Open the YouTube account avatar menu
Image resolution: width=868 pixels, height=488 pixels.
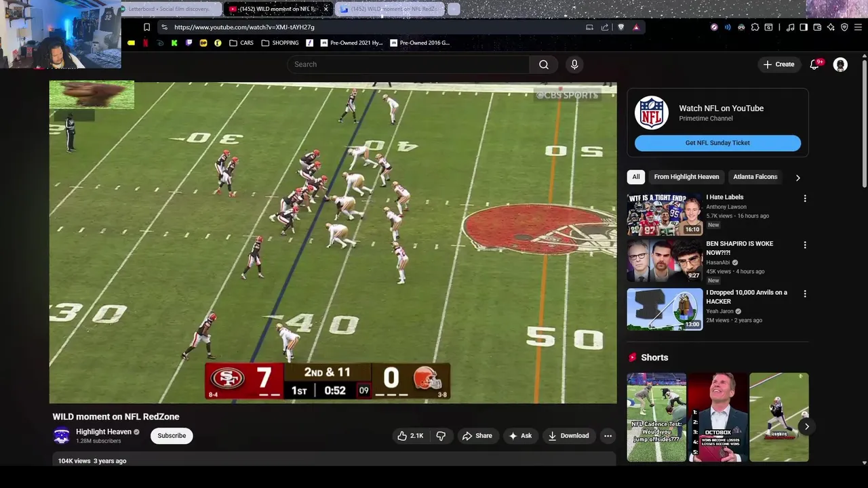tap(840, 64)
